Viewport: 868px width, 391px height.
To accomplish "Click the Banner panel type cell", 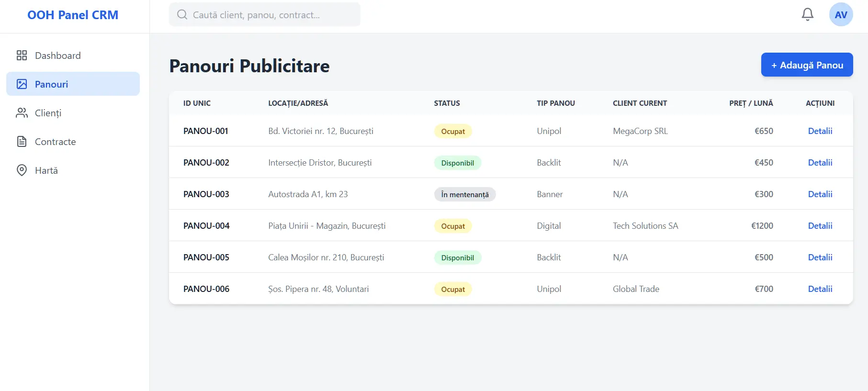I will coord(550,194).
